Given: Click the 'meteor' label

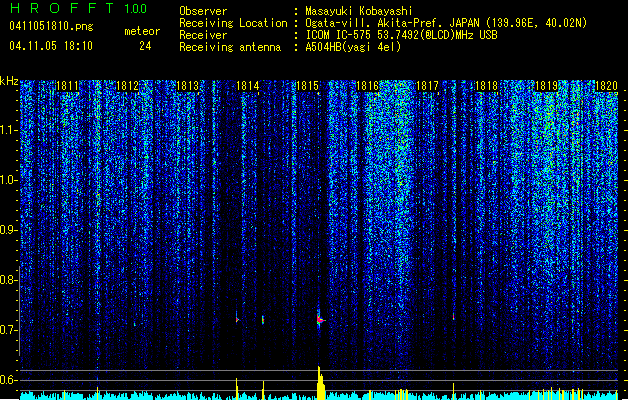Looking at the screenshot, I should (142, 31).
